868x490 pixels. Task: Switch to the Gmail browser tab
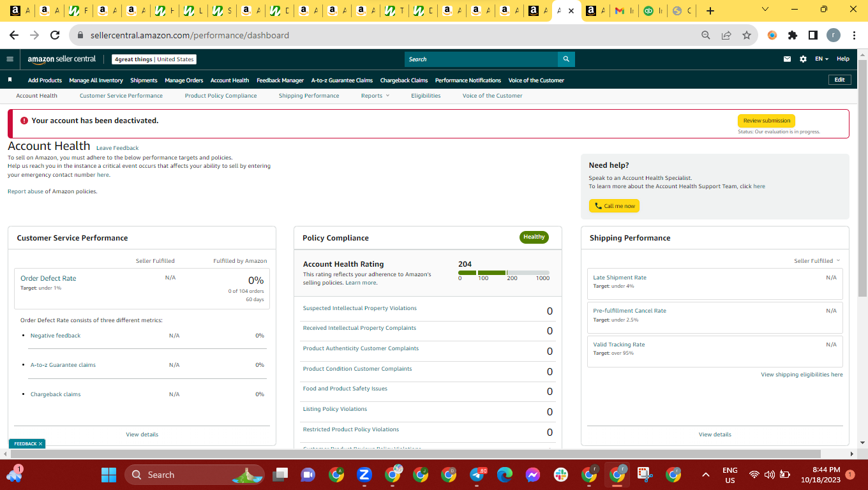624,11
